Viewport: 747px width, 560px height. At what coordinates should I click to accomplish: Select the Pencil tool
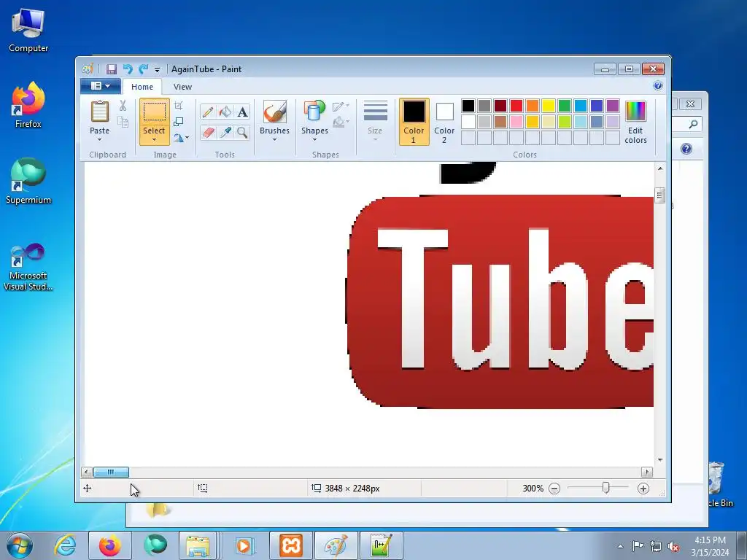tap(208, 112)
